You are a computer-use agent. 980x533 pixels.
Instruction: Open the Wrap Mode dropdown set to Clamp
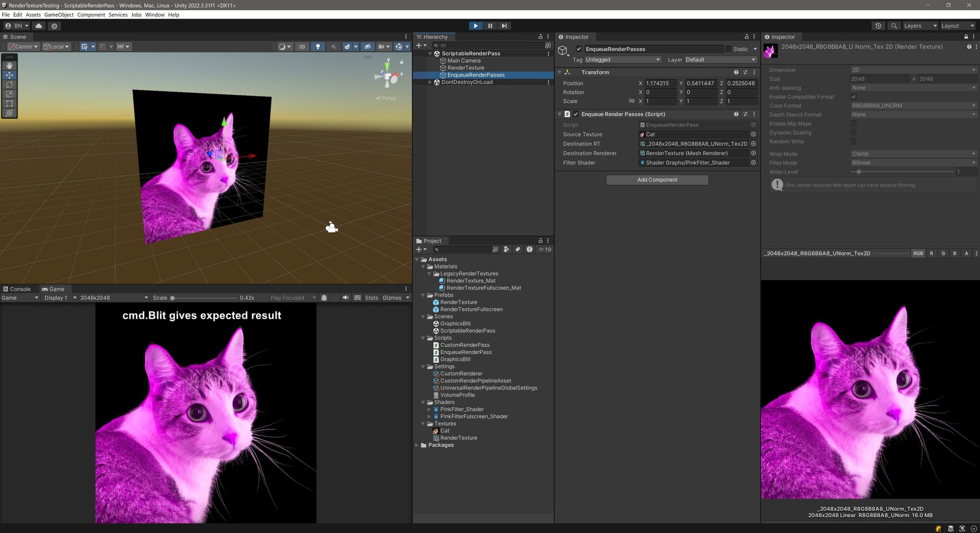click(913, 154)
